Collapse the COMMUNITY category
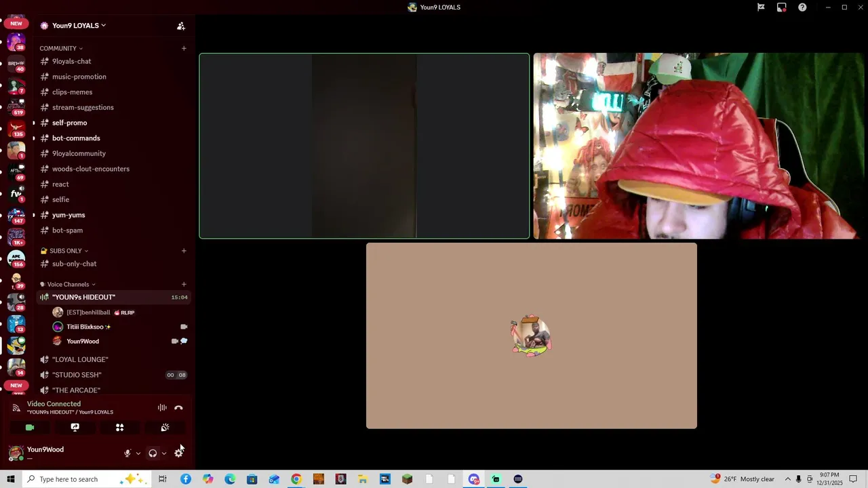868x488 pixels. [61, 48]
